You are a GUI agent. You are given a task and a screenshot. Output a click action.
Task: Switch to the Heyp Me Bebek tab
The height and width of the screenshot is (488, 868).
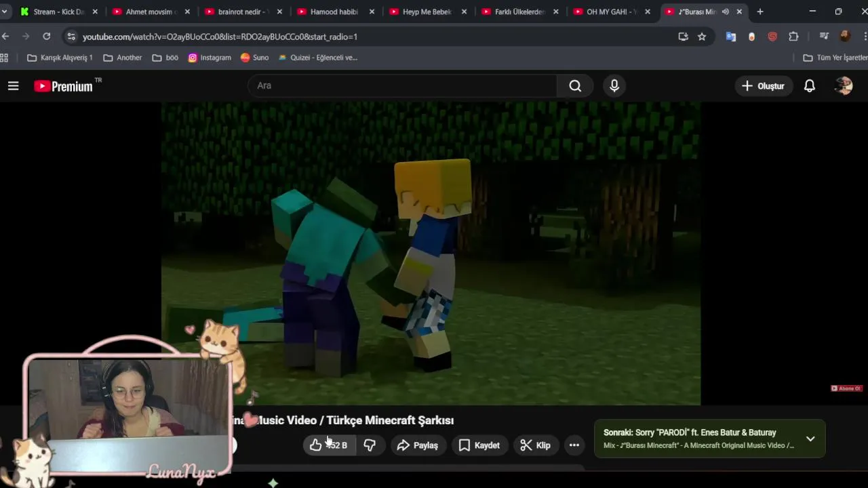[x=428, y=12]
